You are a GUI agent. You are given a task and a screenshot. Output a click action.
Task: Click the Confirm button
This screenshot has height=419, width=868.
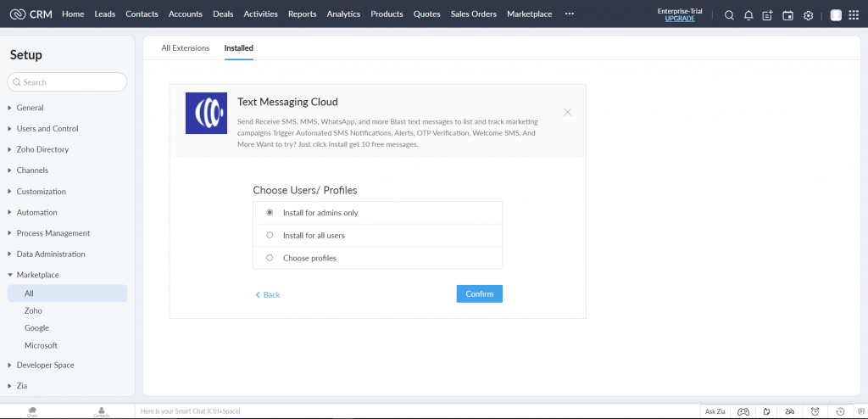click(x=480, y=293)
